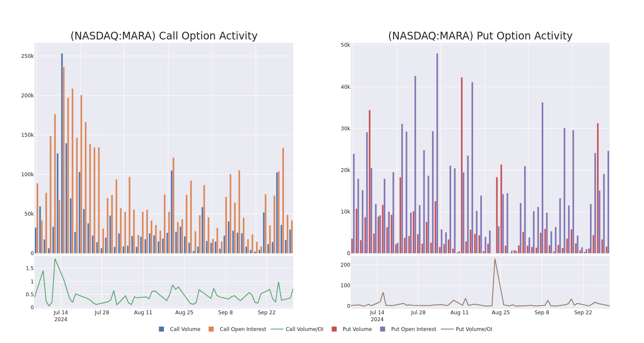The height and width of the screenshot is (343, 644).
Task: Click the Call Volume blue legend swatch
Action: coord(161,329)
